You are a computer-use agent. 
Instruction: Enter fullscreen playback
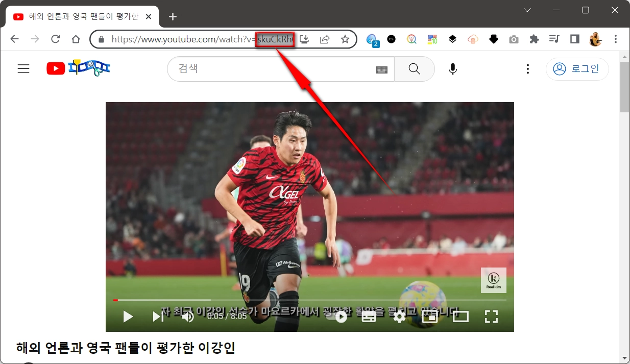click(x=491, y=317)
